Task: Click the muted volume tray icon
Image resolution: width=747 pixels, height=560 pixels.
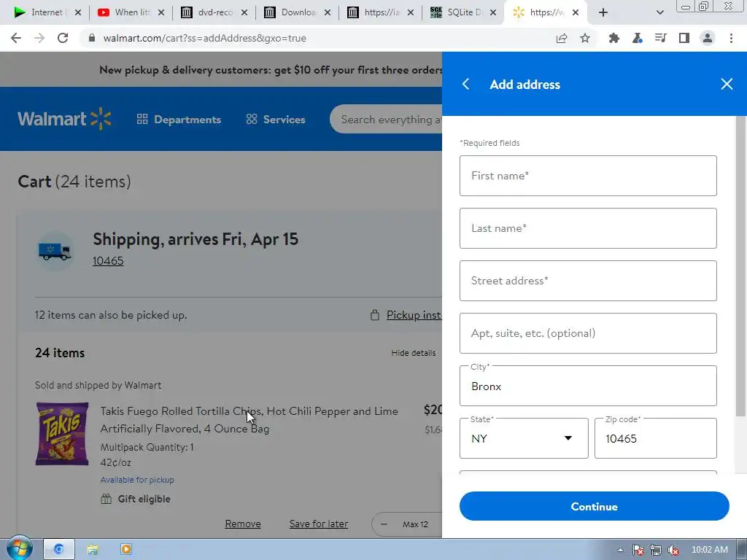Action: point(673,550)
